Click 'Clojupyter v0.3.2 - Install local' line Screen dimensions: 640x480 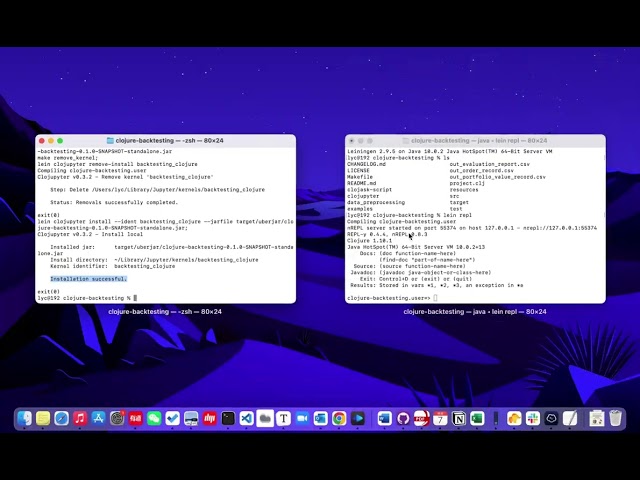pyautogui.click(x=90, y=234)
